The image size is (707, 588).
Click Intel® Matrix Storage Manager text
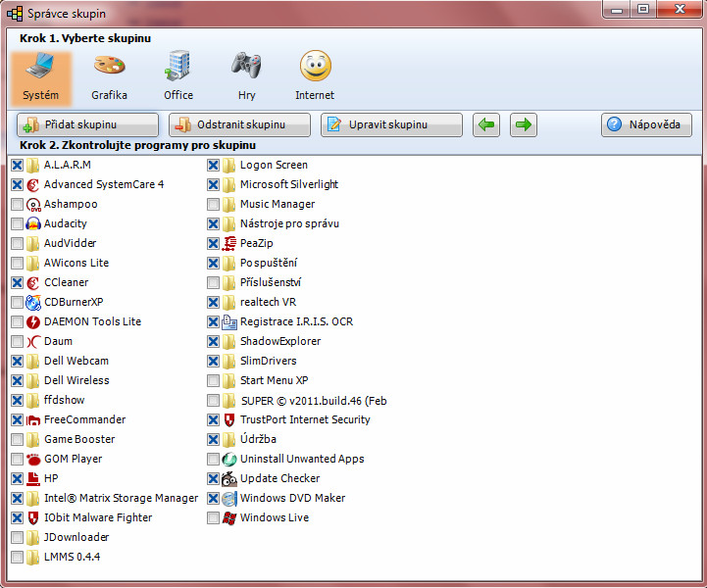(x=121, y=498)
